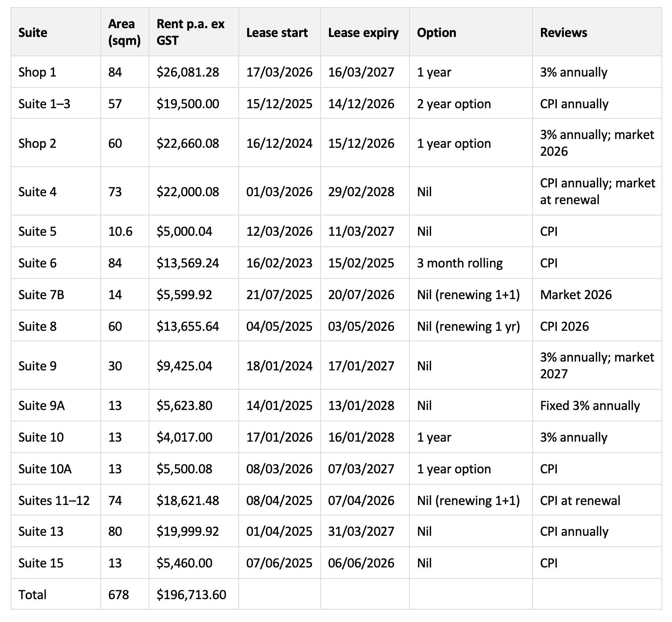Click the Lease expiry column header
Viewport: 672px width, 622px height.
point(363,33)
